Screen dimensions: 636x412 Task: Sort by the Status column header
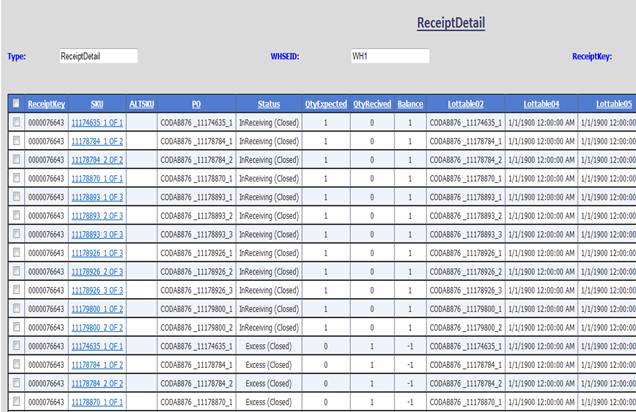tap(269, 105)
